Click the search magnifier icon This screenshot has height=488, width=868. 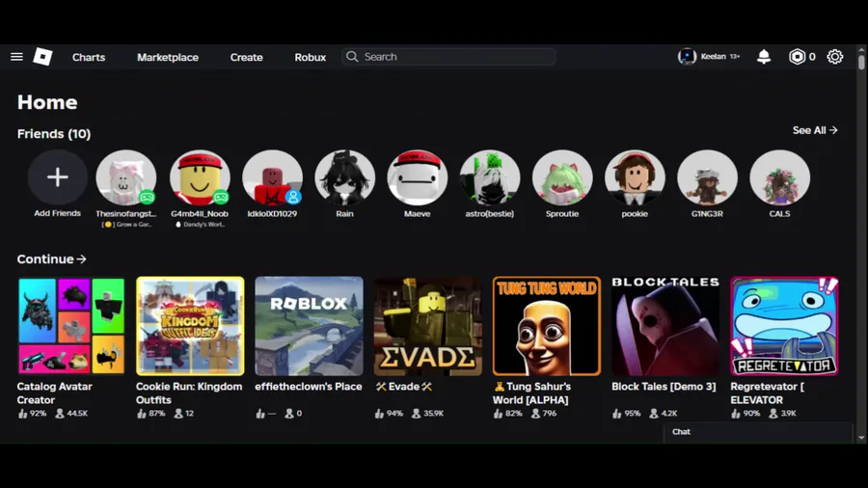click(352, 57)
